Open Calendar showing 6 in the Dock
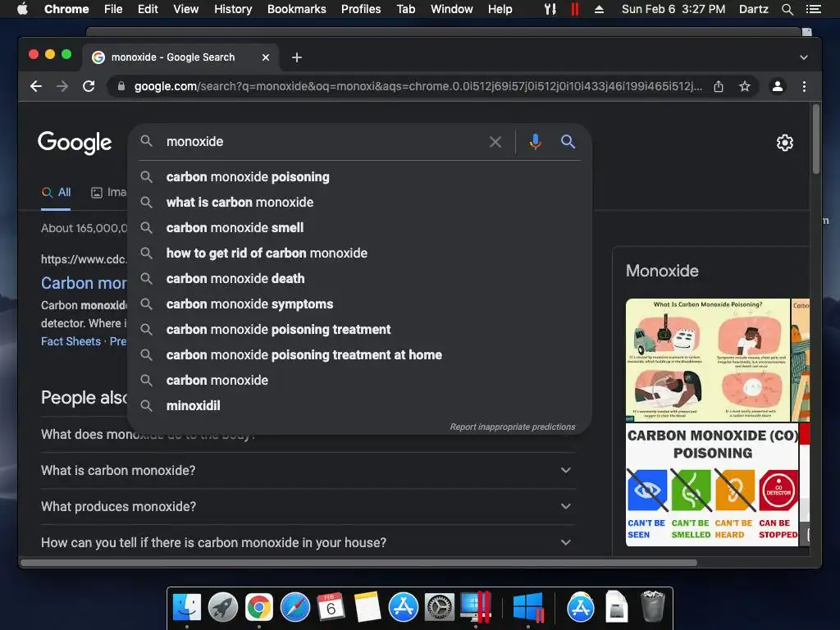The image size is (840, 630). pos(331,608)
